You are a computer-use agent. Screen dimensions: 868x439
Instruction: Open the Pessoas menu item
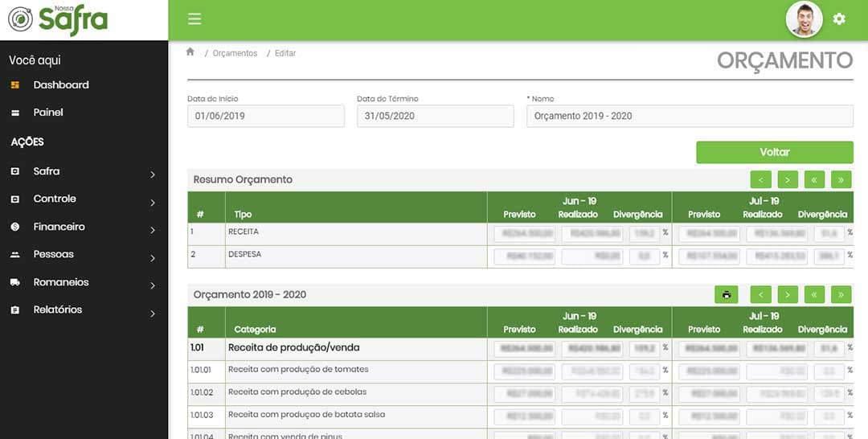pyautogui.click(x=53, y=254)
